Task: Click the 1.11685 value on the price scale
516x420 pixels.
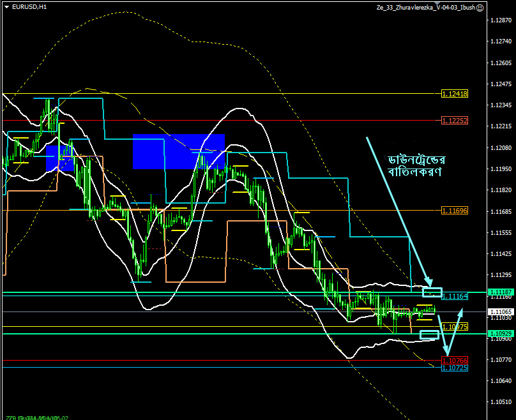Action: point(501,211)
